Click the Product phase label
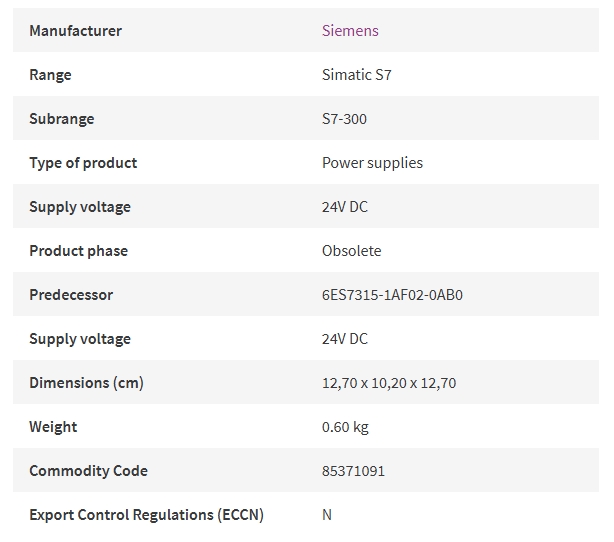 click(x=79, y=251)
